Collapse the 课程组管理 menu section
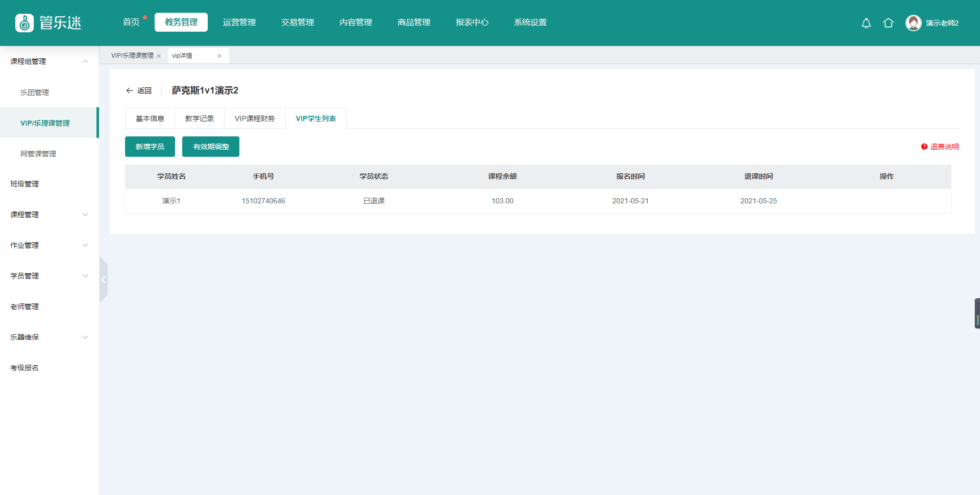Screen dimensions: 980x495 (x=85, y=61)
